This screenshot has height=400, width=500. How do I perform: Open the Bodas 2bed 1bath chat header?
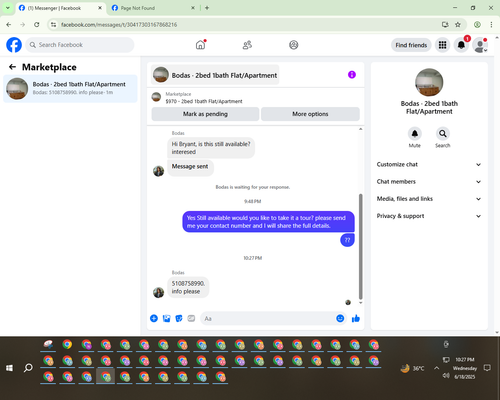(x=215, y=75)
